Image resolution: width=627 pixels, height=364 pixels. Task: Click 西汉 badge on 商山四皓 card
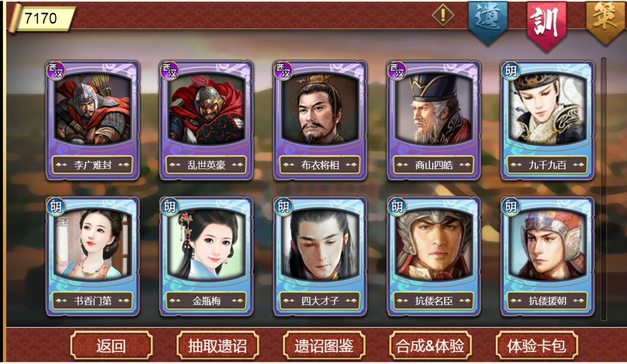click(397, 70)
